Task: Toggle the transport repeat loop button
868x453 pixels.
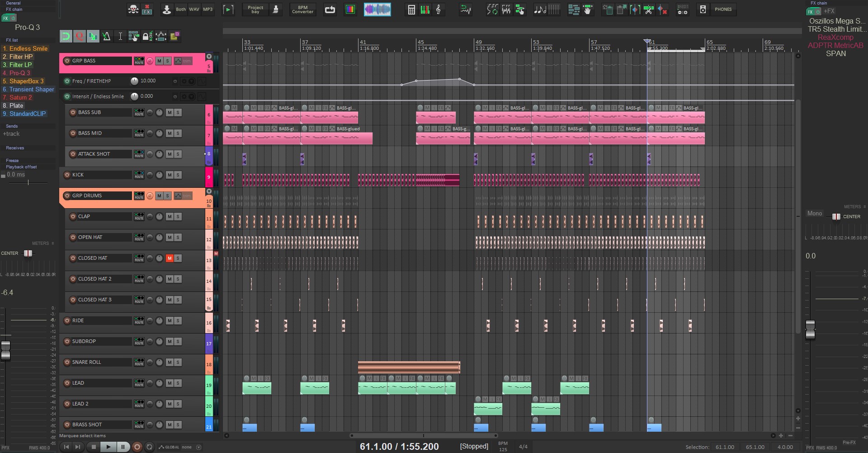Action: pos(150,447)
